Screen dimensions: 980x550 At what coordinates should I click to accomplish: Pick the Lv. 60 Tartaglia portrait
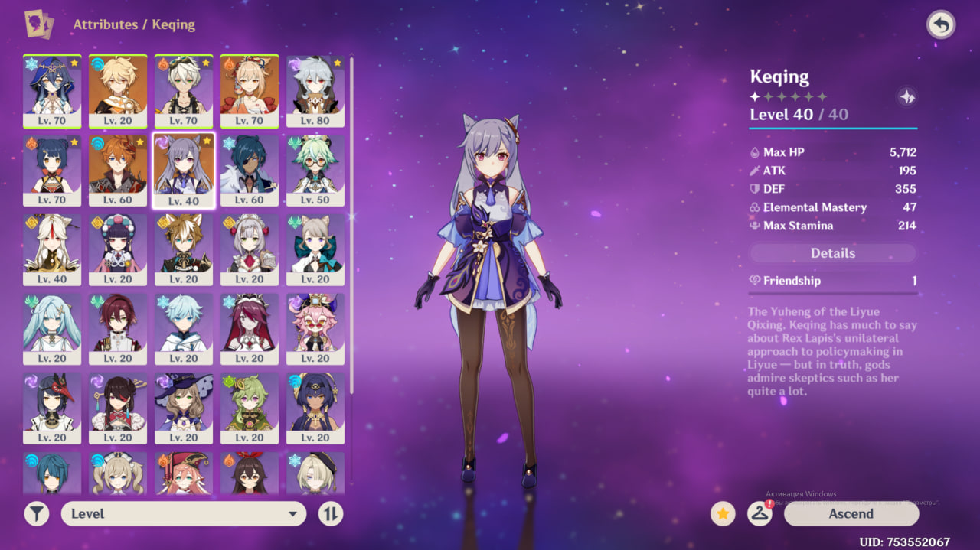[118, 170]
